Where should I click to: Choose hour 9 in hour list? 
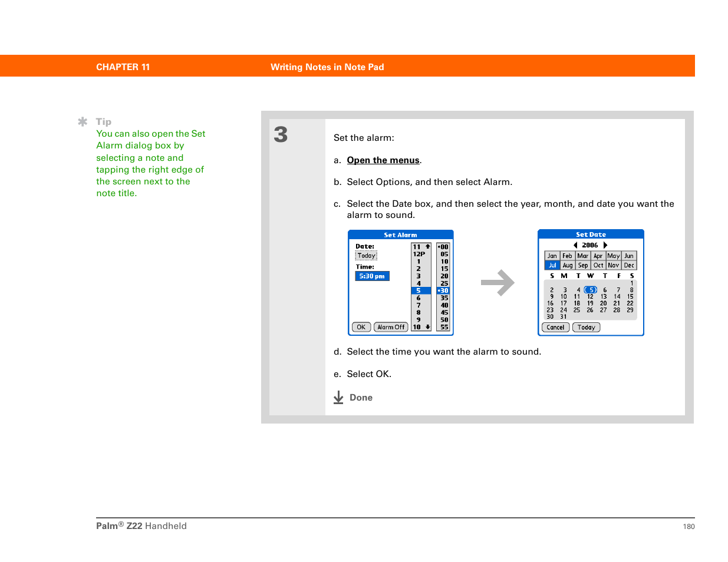[x=419, y=320]
